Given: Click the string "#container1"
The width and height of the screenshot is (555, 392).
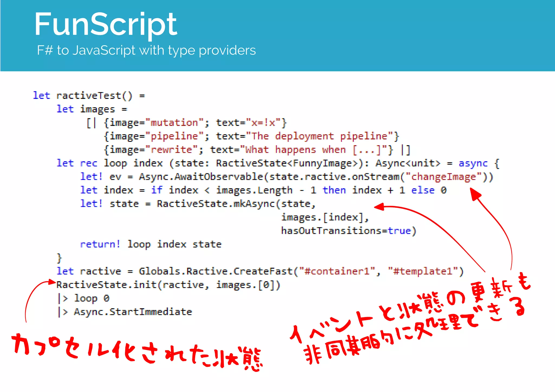Looking at the screenshot, I should [x=337, y=271].
